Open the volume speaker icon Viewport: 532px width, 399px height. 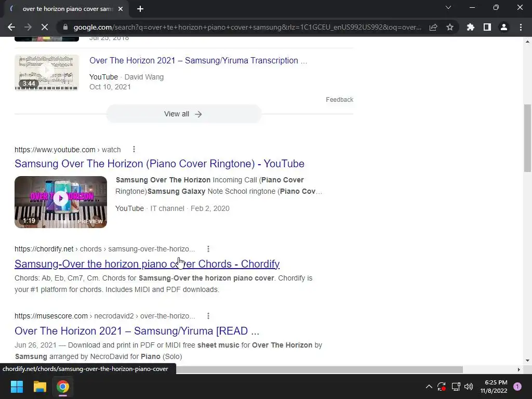(469, 387)
